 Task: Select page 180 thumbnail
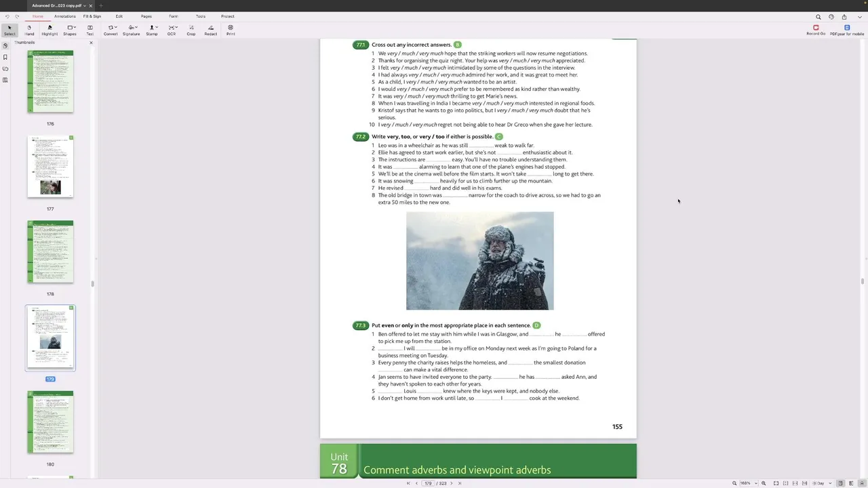50,422
